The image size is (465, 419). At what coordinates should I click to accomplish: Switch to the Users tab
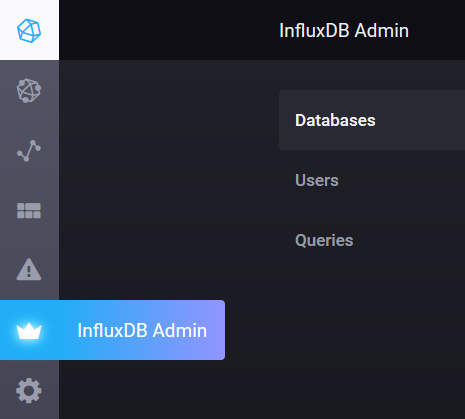pos(317,180)
